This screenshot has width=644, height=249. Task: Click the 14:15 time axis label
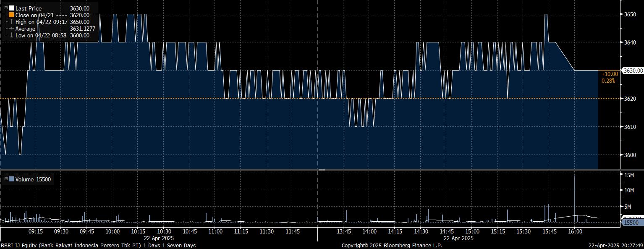pyautogui.click(x=395, y=231)
